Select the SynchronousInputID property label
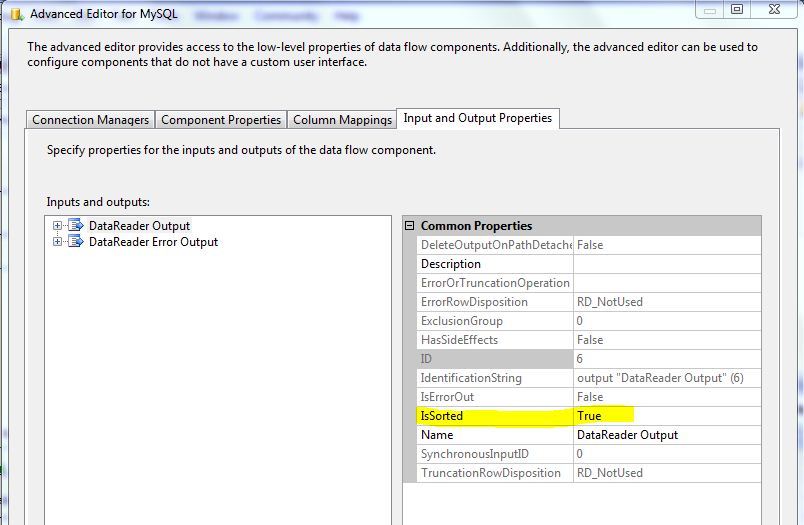 (495, 454)
